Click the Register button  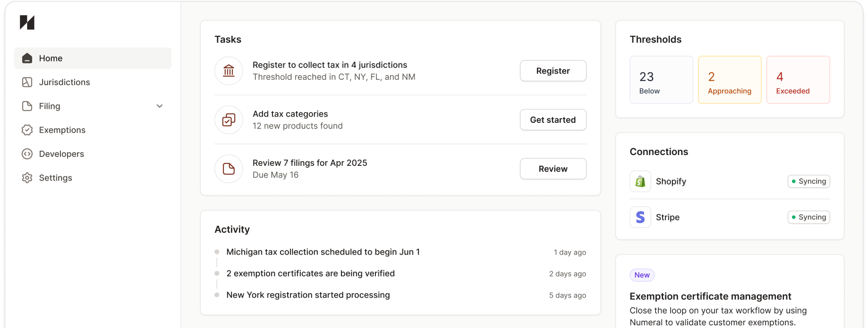[x=553, y=71]
